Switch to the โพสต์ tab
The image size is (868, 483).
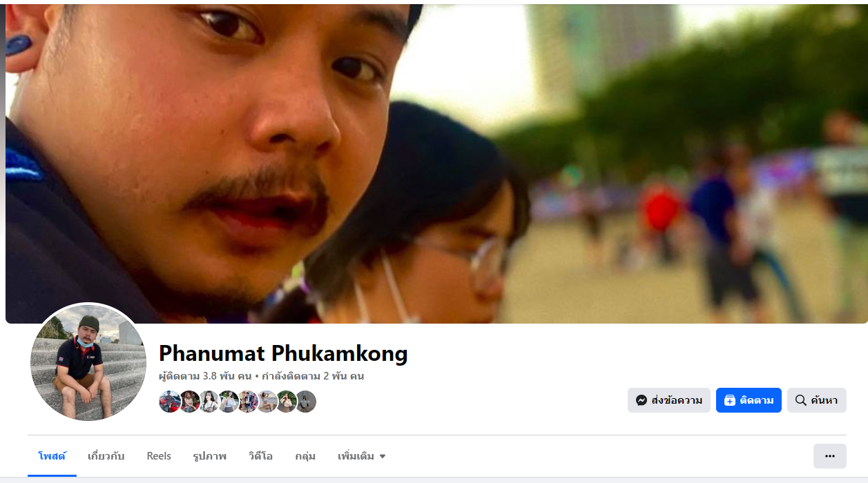[52, 456]
